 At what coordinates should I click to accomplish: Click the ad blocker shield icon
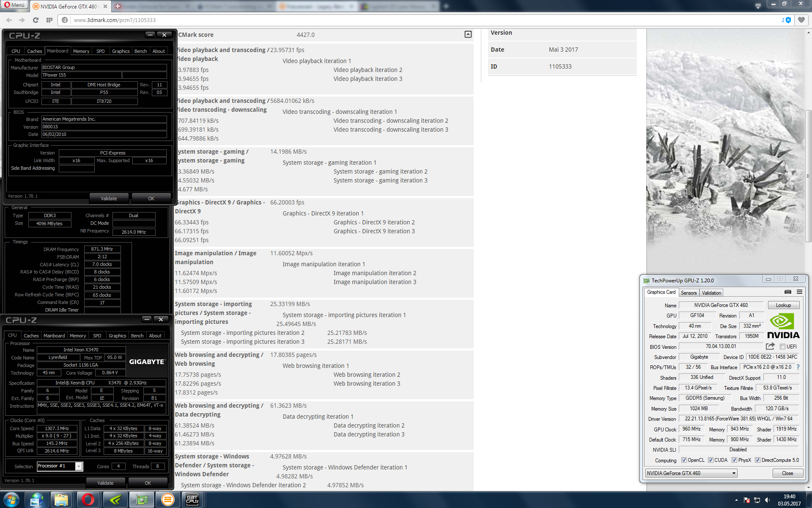tap(788, 20)
